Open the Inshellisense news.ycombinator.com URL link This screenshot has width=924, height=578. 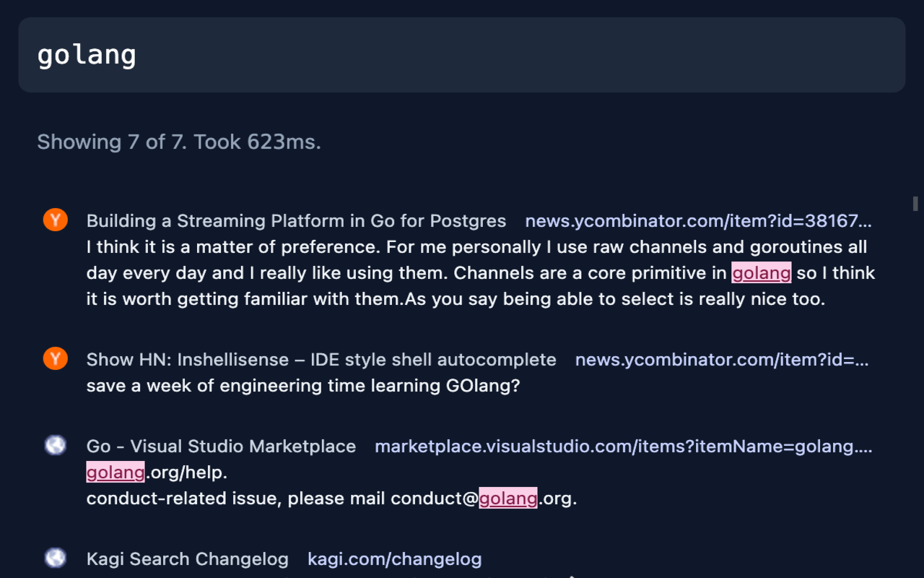722,359
